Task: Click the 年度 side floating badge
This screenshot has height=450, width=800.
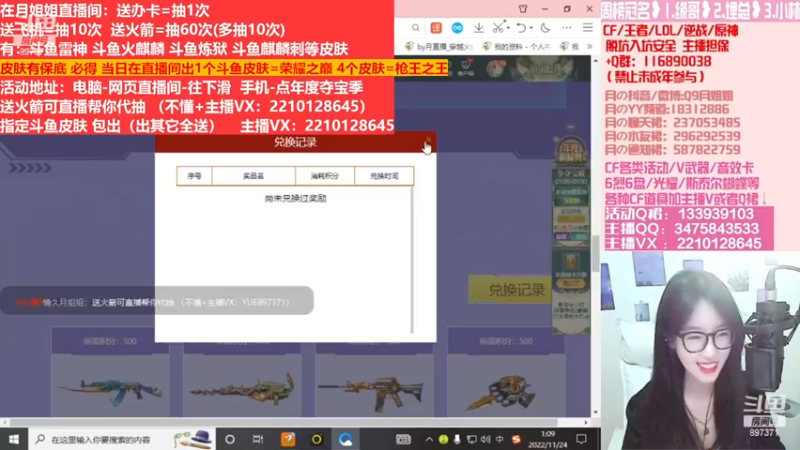Action: click(571, 152)
